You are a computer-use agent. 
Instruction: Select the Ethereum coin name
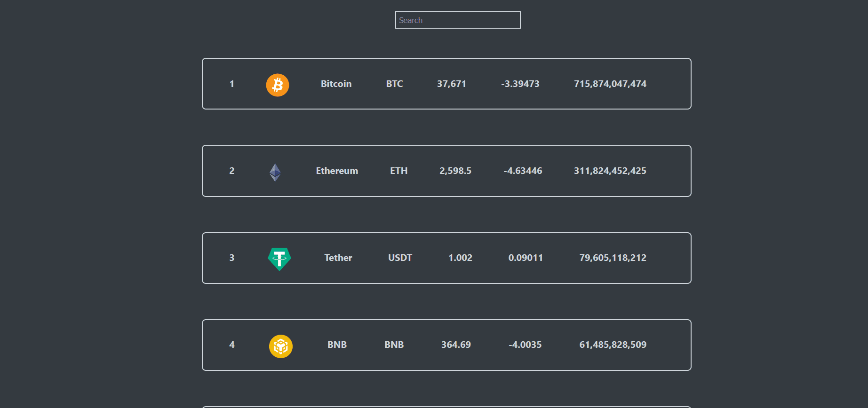coord(337,171)
